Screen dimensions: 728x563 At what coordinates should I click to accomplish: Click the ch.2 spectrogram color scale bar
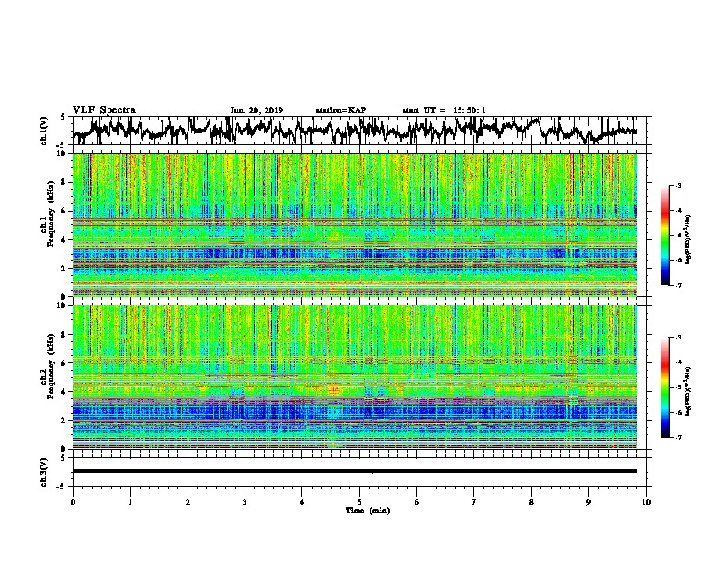click(665, 387)
